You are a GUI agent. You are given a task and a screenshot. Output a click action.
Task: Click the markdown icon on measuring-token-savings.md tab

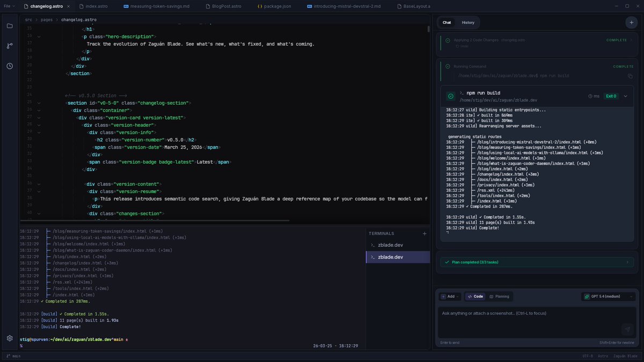click(126, 6)
